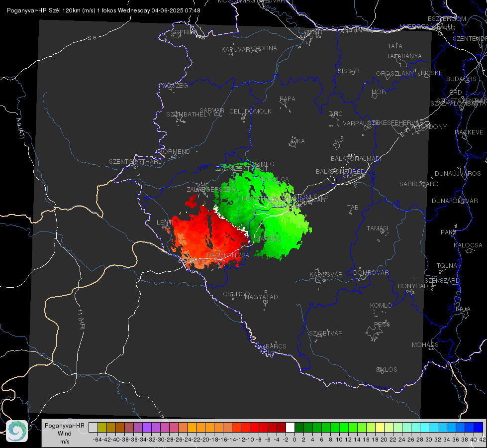Click the KOMLÓ town label

[x=381, y=306]
